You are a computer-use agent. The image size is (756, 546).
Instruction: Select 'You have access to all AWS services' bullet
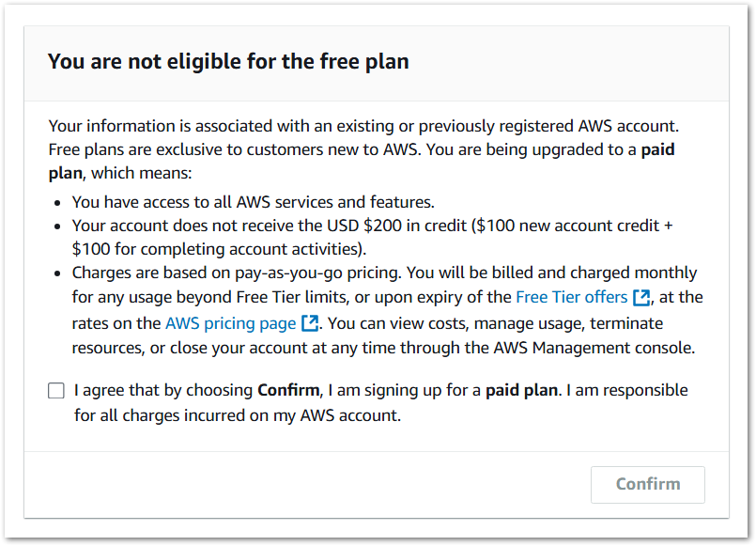(x=254, y=202)
